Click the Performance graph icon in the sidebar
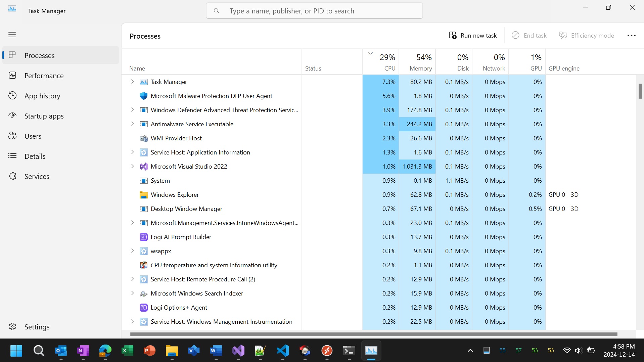644x362 pixels. point(12,75)
